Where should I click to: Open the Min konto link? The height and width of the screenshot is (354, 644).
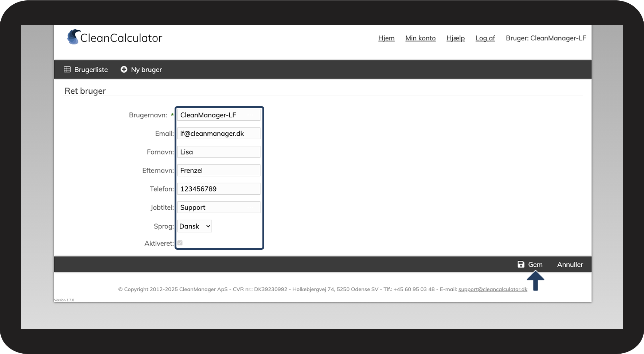[x=420, y=38]
